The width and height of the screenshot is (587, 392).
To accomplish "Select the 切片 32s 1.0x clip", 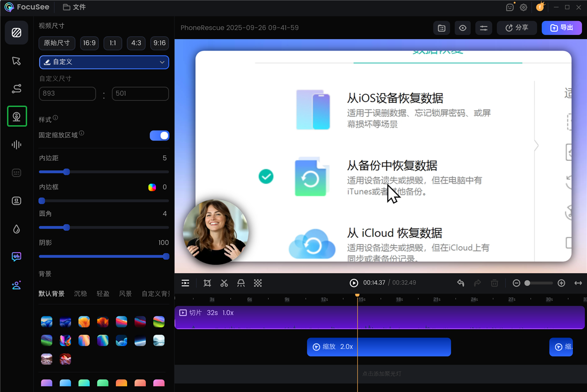I will tap(380, 318).
